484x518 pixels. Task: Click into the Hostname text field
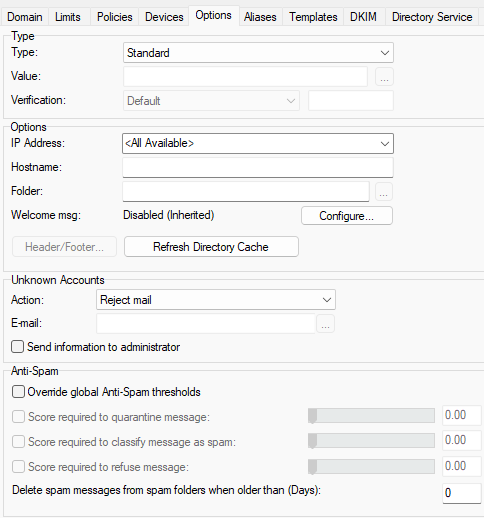coord(258,167)
